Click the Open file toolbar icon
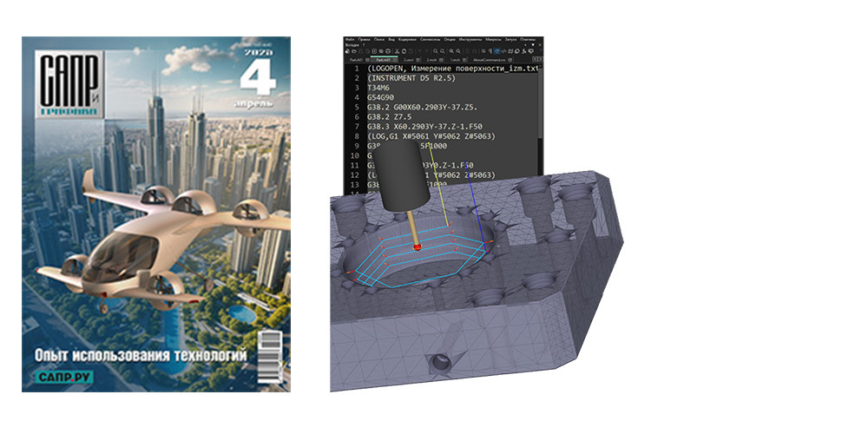This screenshot has height=434, width=868. click(x=354, y=51)
